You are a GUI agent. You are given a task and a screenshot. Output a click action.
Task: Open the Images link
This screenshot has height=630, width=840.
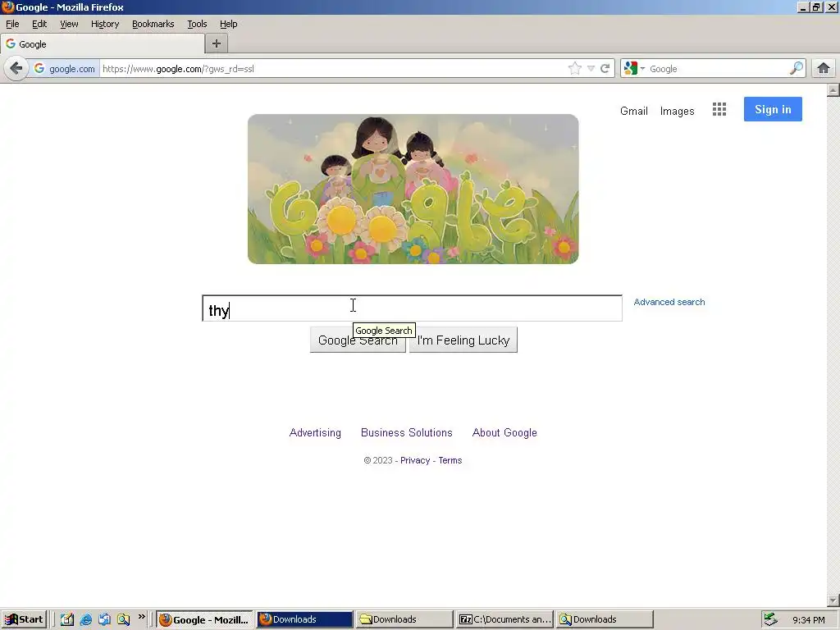(677, 111)
